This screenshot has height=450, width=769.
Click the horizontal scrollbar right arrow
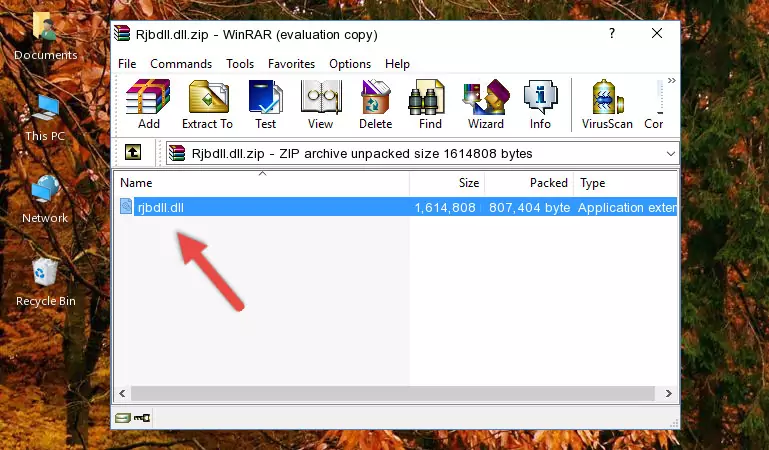click(668, 394)
